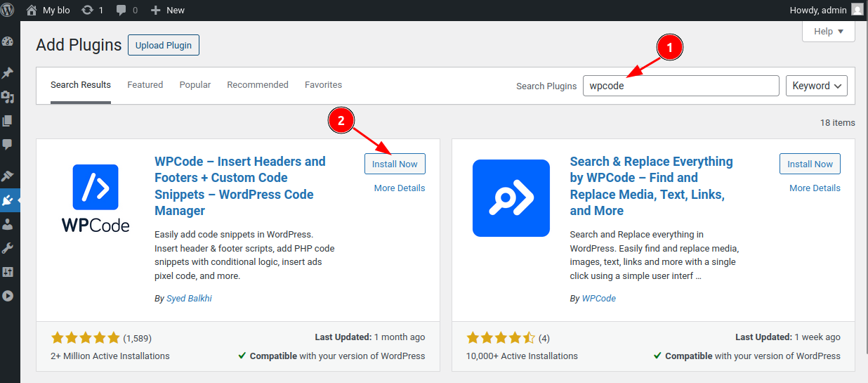Image resolution: width=868 pixels, height=383 pixels.
Task: Open Users sidebar icon
Action: pos(8,224)
